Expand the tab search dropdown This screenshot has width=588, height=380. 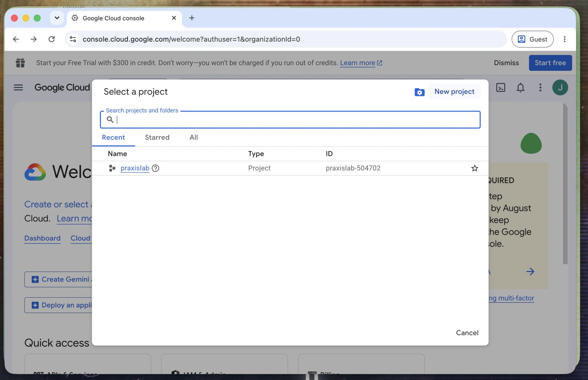57,18
